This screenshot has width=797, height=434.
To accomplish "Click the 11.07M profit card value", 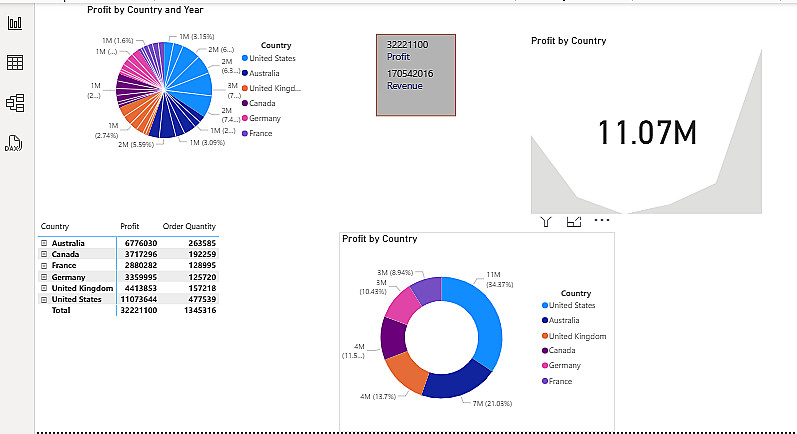I will 647,133.
